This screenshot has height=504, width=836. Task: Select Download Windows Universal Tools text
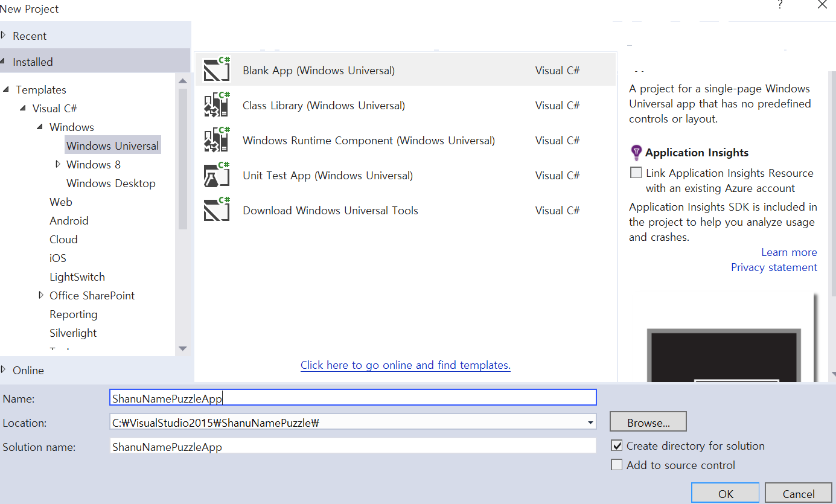(x=330, y=210)
